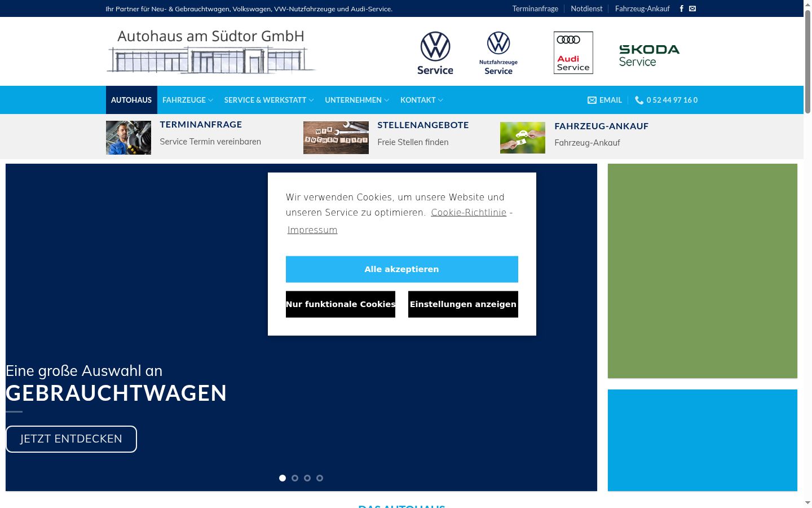Viewport: 812px width, 508px height.
Task: Click Nur funktionale Cookies button
Action: click(341, 304)
